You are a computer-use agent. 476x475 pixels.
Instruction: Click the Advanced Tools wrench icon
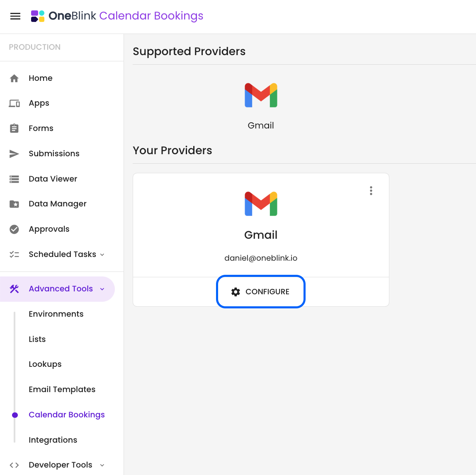coord(14,289)
